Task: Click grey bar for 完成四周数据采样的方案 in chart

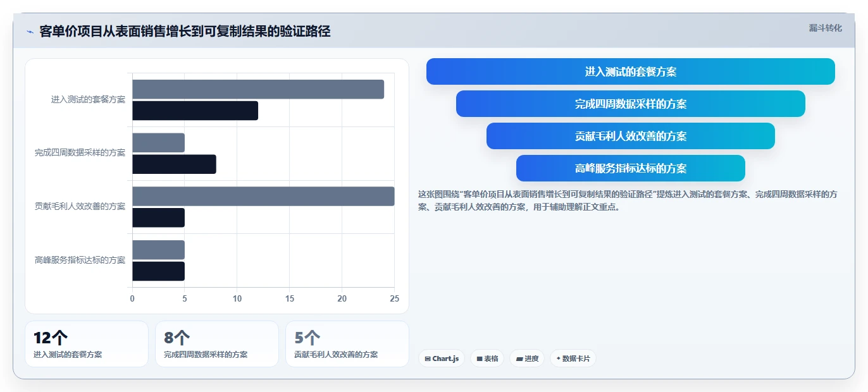Action: (x=158, y=143)
